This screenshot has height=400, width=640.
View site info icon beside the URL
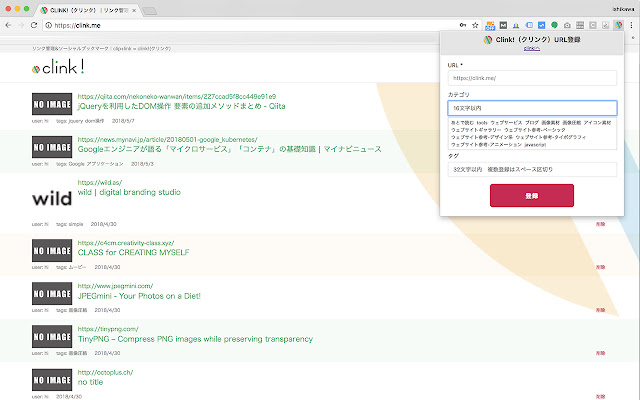tap(49, 25)
